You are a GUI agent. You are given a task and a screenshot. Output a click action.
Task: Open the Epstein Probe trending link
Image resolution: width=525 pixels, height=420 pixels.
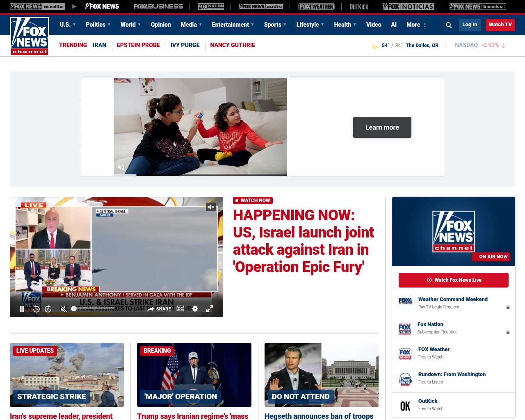138,45
